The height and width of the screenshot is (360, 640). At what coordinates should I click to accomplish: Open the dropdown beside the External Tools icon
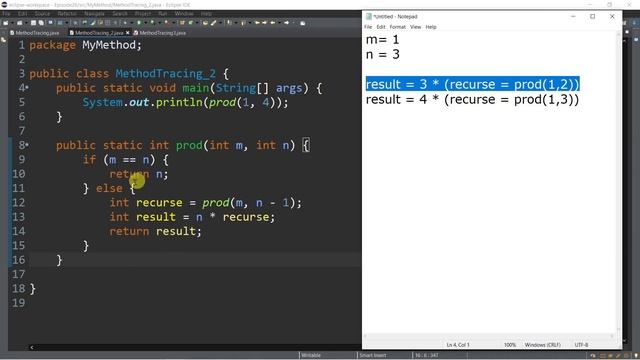pos(173,23)
